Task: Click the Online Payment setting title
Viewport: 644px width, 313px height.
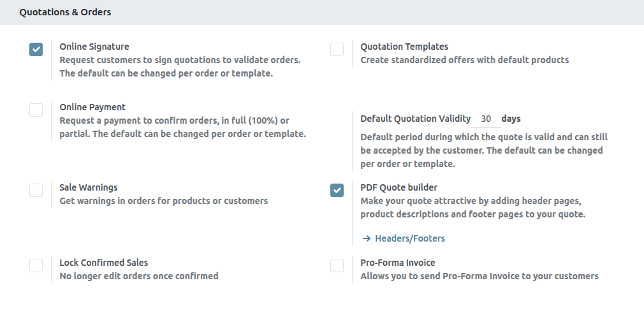Action: [x=92, y=107]
